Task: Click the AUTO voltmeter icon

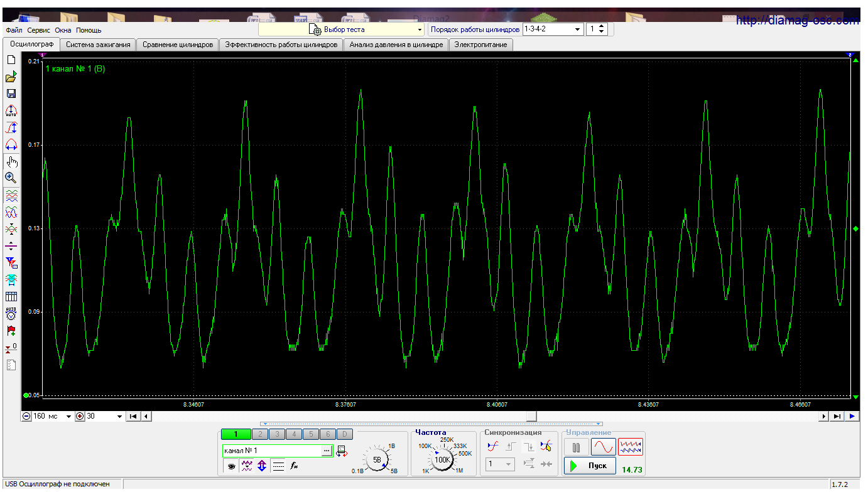Action: 11,313
